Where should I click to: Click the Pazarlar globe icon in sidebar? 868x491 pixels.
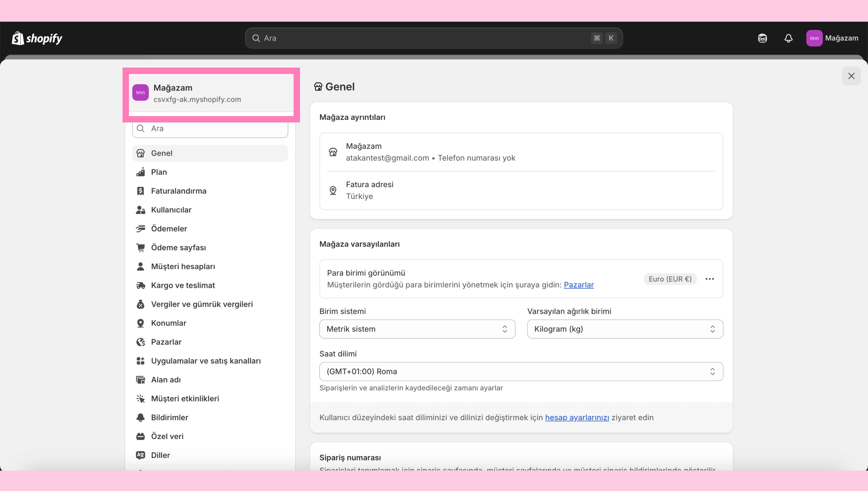coord(140,342)
